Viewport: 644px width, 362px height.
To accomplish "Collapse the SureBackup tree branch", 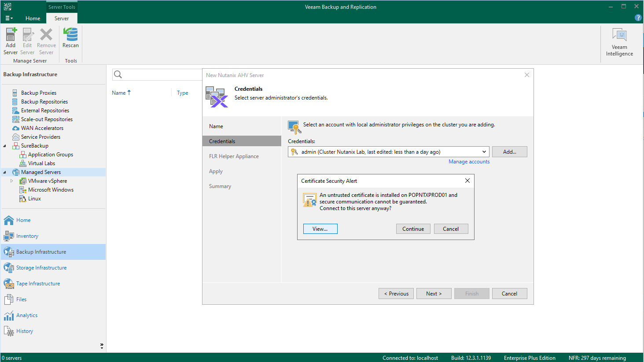I will coord(5,146).
